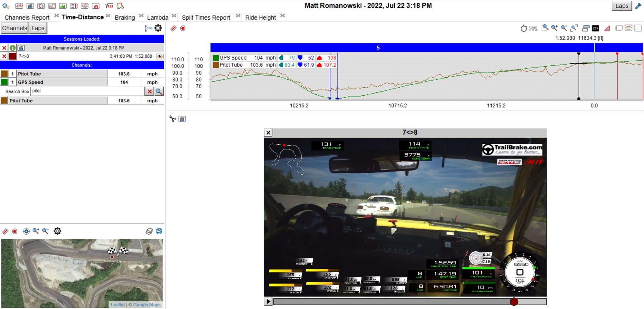644x309 pixels.
Task: Toggle the eye visibility for lap 7<>8
Action: click(x=159, y=56)
